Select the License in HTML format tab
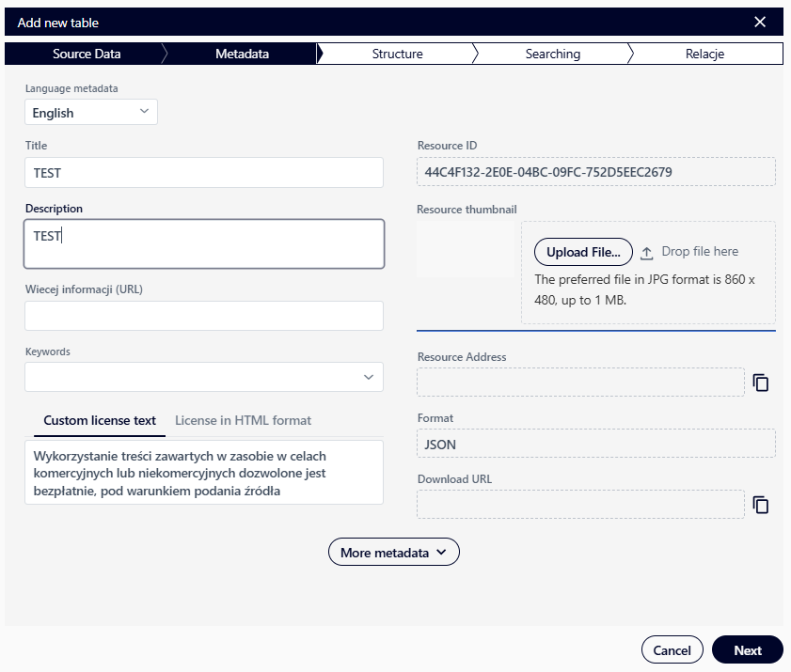Viewport: 791px width, 672px height. click(245, 420)
